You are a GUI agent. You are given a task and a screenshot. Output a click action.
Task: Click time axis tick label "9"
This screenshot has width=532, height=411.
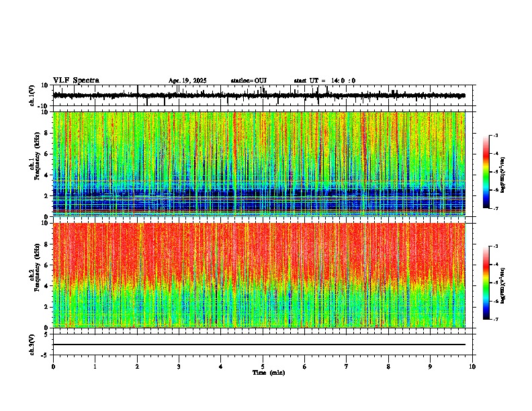[x=430, y=367]
